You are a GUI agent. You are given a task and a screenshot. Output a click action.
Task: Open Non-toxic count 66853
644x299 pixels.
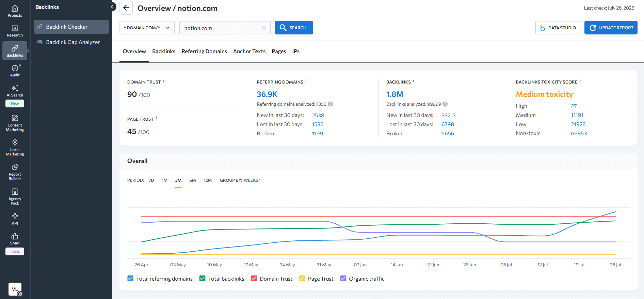tap(579, 134)
